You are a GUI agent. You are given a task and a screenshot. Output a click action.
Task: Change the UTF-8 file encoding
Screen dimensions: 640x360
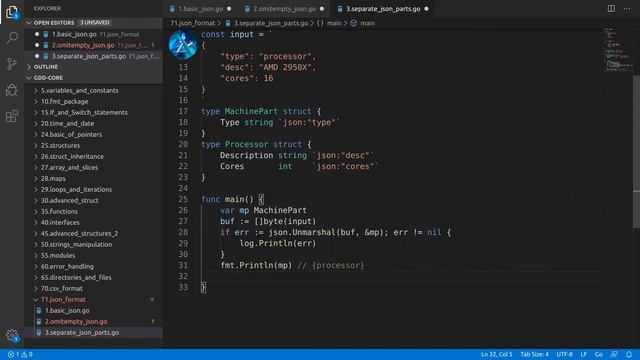point(564,354)
